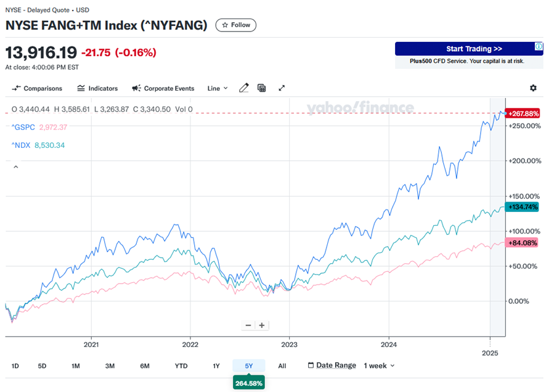Select the 6M range tab
Viewport: 546px width, 392px height.
(x=145, y=366)
